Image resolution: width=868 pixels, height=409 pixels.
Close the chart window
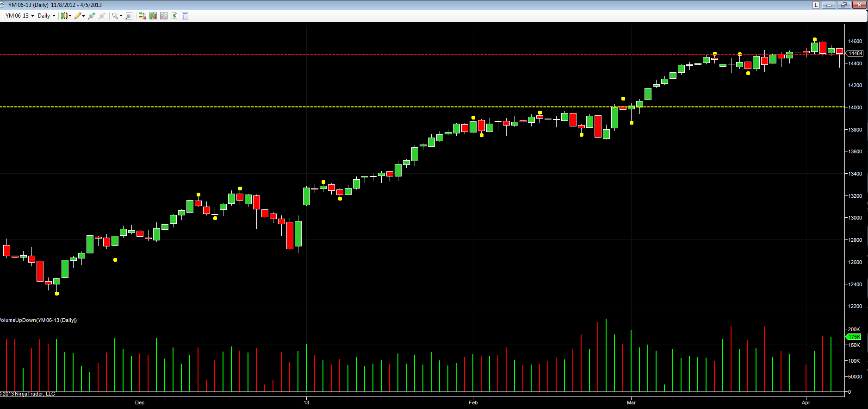(859, 5)
